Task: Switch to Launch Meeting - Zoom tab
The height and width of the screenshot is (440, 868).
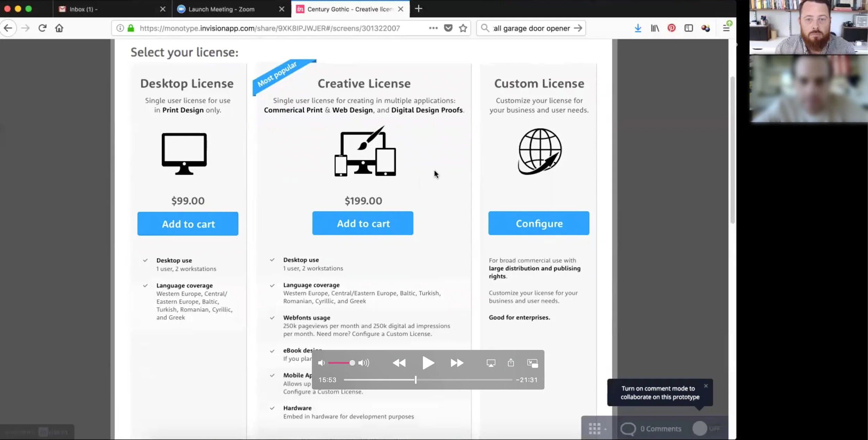Action: (221, 9)
